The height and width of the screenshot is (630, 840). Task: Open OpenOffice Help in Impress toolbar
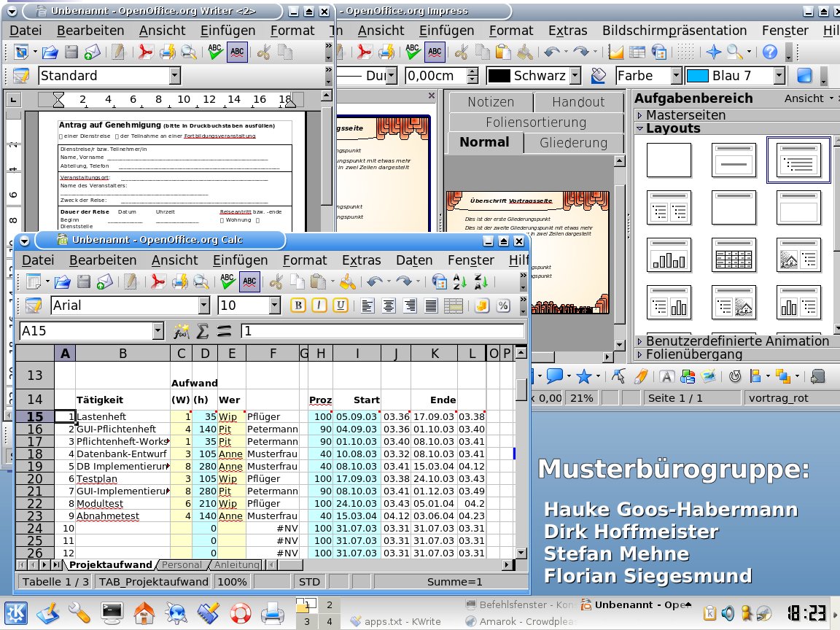pyautogui.click(x=770, y=52)
